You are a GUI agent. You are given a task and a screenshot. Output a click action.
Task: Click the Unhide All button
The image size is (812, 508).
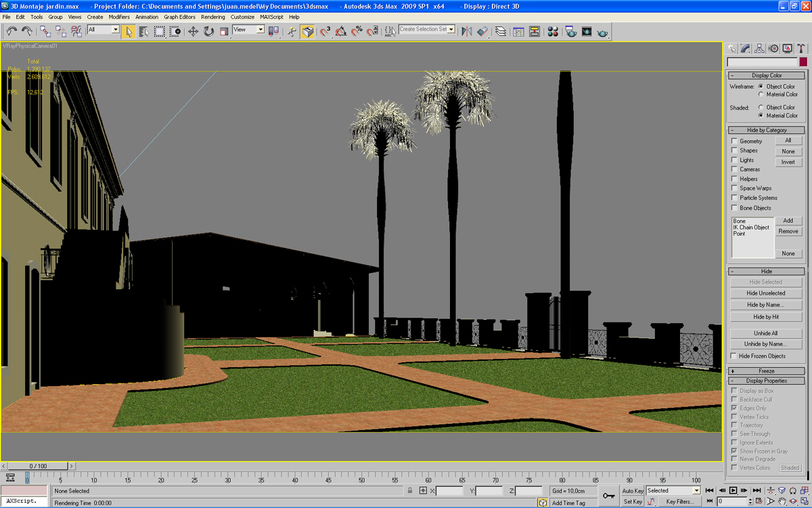point(766,333)
